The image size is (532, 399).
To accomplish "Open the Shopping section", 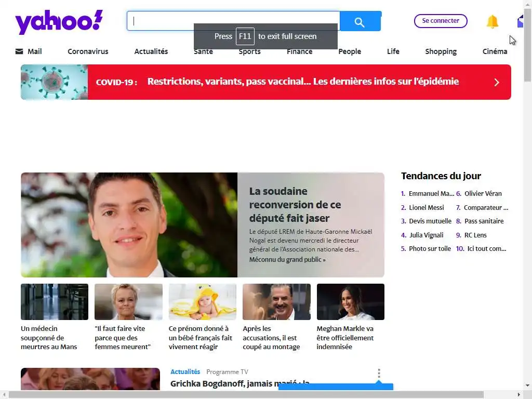I will [441, 51].
